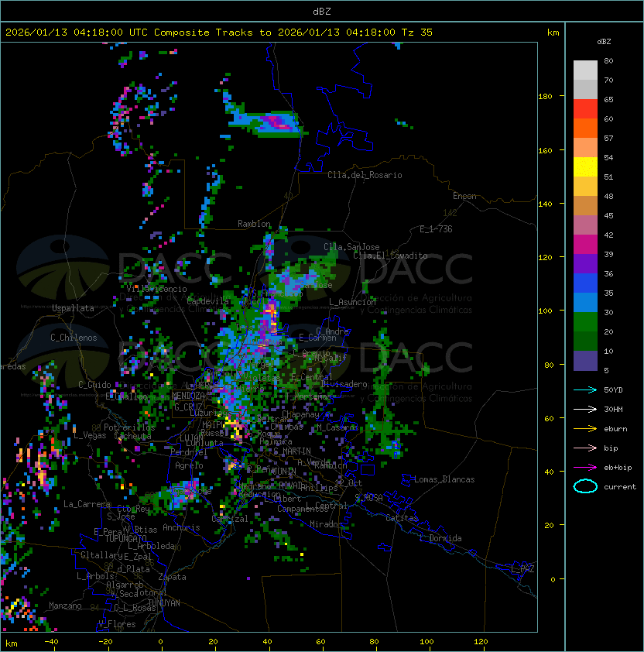Pick the dark orange 57-60 dBZ swatch

(x=585, y=129)
